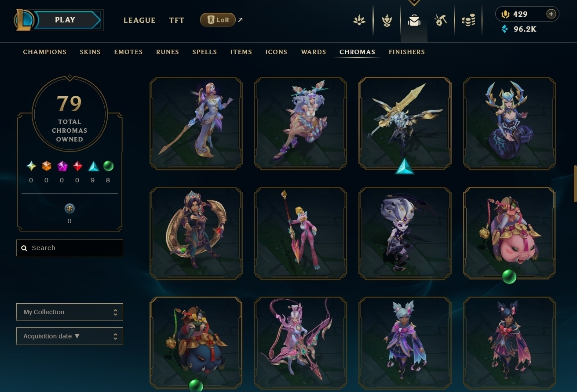Open the Loot hammer icon
Viewport: 577px width, 392px height.
(441, 20)
